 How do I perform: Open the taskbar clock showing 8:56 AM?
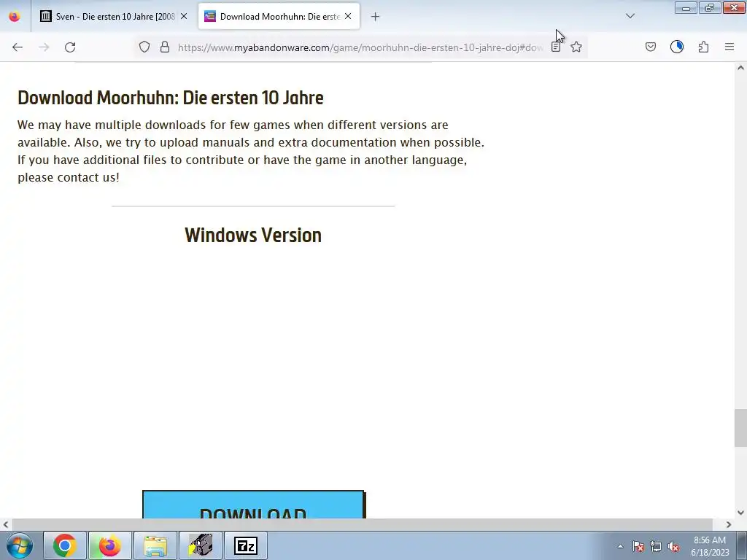point(710,546)
